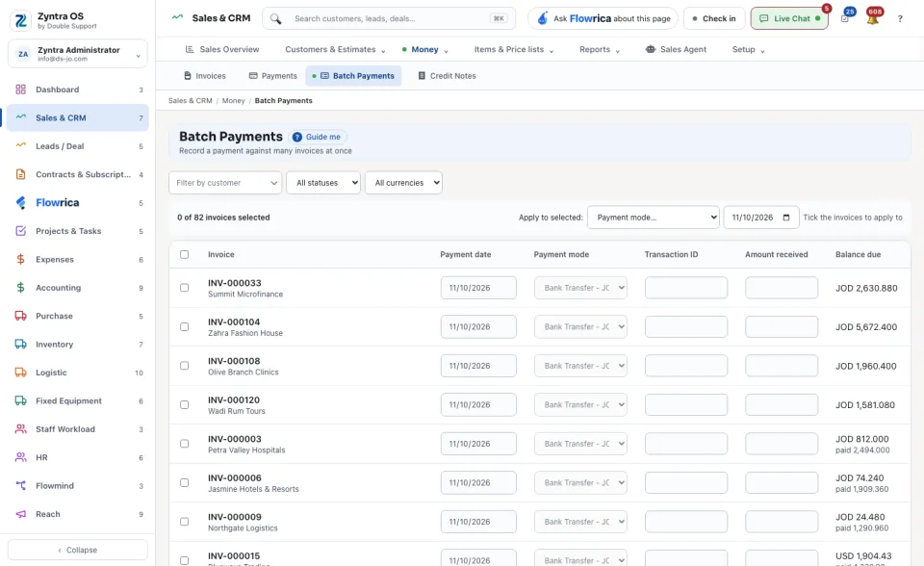924x566 pixels.
Task: Tick the select-all invoices checkbox
Action: (x=185, y=255)
